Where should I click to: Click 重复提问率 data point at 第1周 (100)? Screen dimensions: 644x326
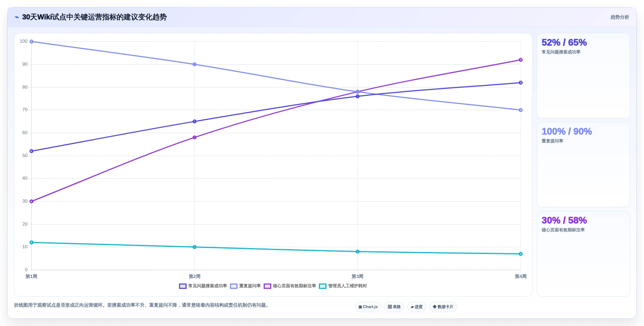[32, 42]
